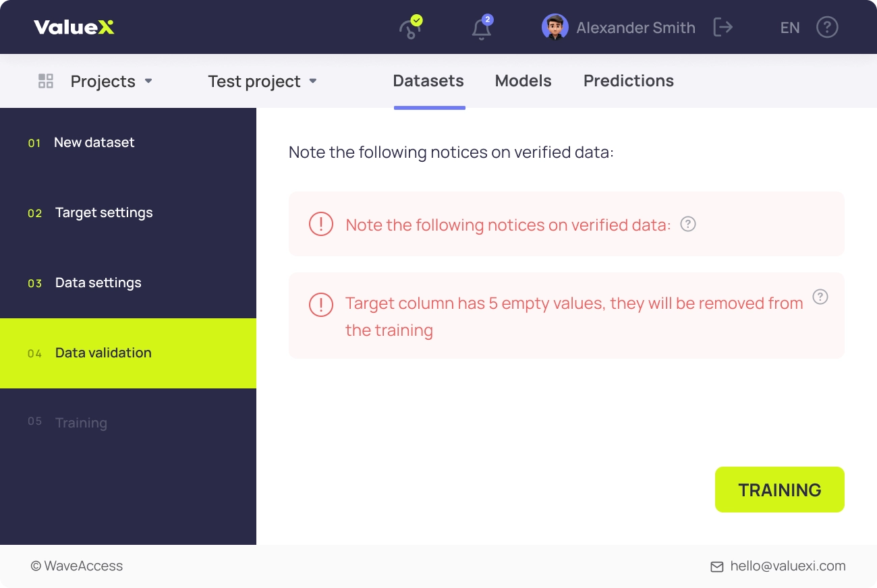Show help for first verified data notice
The height and width of the screenshot is (588, 877).
coord(687,224)
